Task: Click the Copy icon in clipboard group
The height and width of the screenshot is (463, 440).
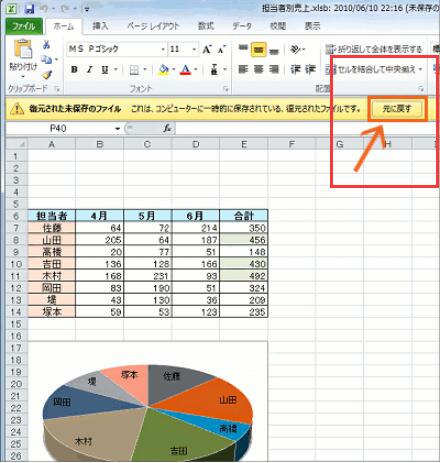Action: pos(46,60)
